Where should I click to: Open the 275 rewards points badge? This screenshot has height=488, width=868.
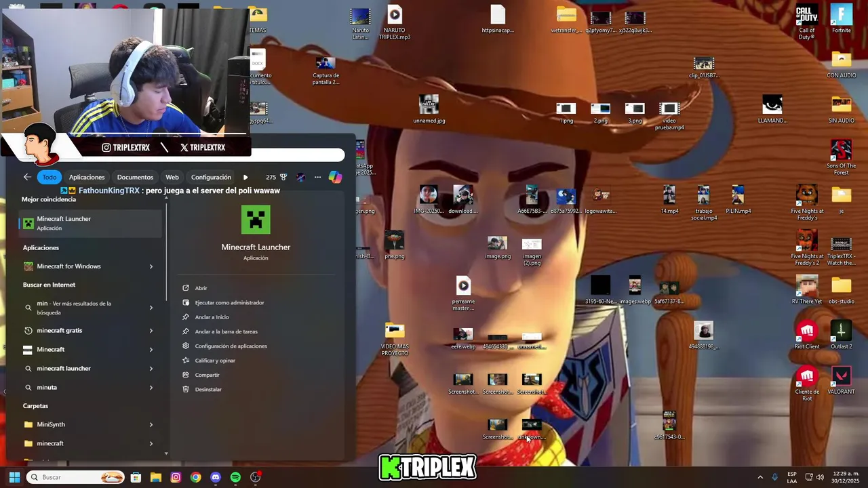tap(276, 177)
